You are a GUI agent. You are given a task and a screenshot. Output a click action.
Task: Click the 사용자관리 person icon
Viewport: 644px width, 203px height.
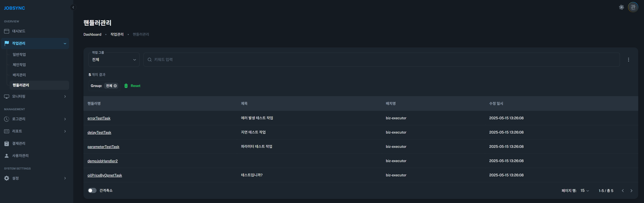[7, 156]
